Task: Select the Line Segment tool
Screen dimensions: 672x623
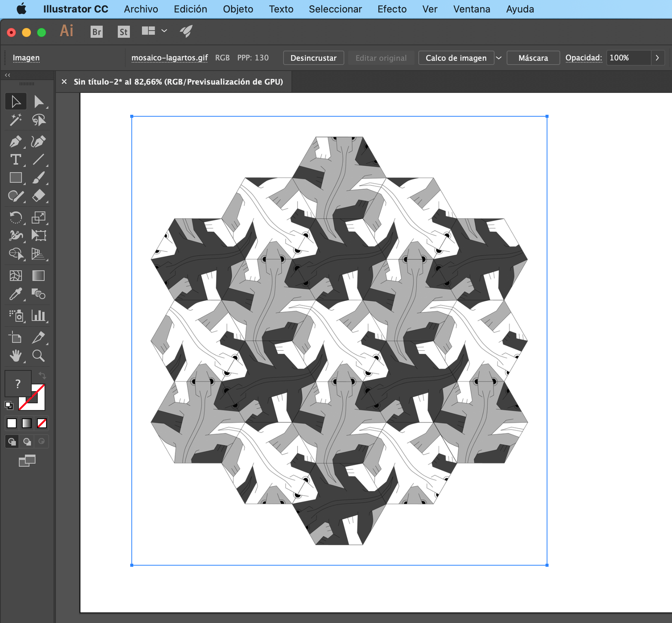Action: pyautogui.click(x=39, y=160)
